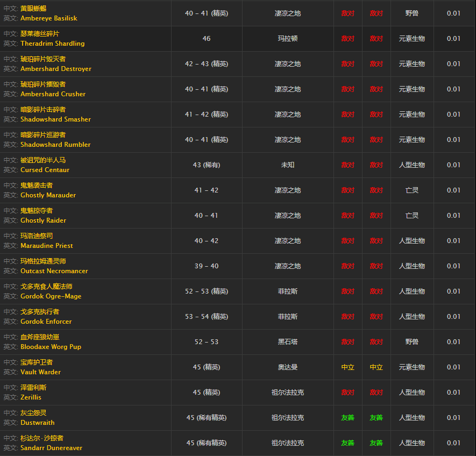Viewport: 476px width, 456px height.
Task: Open the Ambereye Basilisk NPC link
Action: tap(48, 18)
